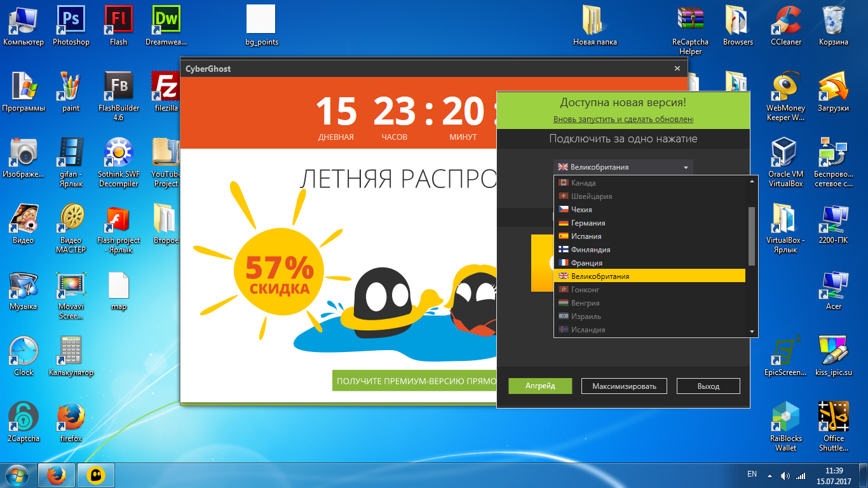The height and width of the screenshot is (488, 868).
Task: Open the volume control in the tray
Action: (x=785, y=475)
